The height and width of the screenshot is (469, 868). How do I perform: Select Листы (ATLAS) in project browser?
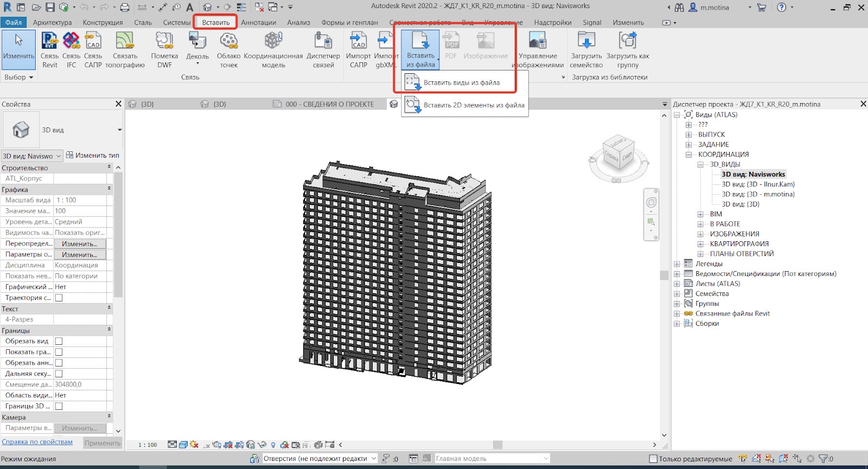pyautogui.click(x=718, y=284)
